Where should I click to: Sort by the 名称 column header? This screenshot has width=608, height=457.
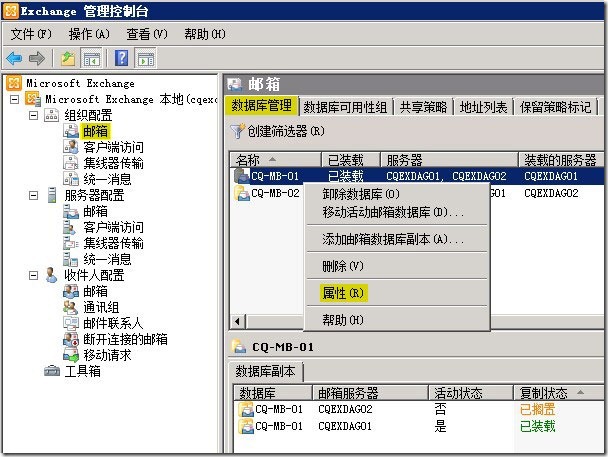point(275,159)
